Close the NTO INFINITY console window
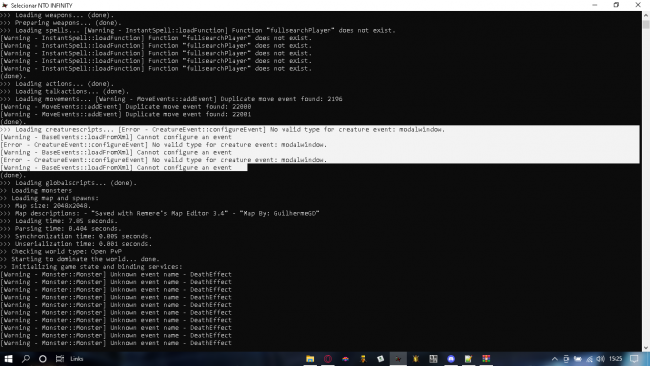 pos(638,5)
